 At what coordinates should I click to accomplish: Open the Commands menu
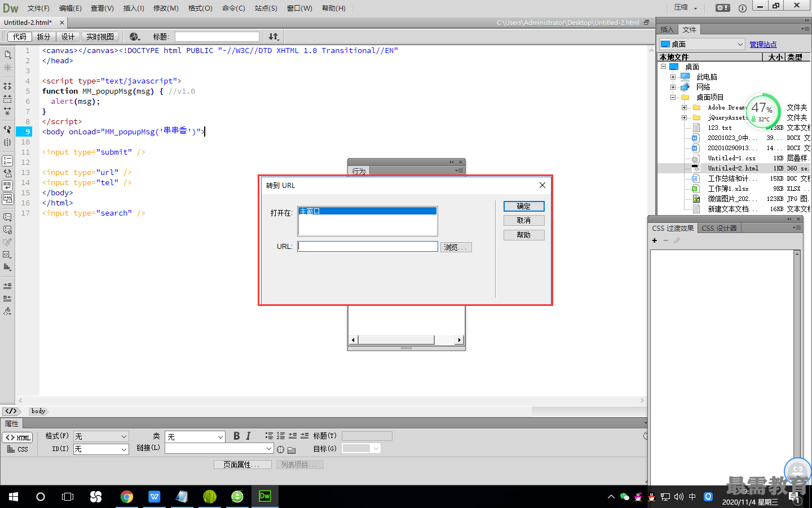233,8
